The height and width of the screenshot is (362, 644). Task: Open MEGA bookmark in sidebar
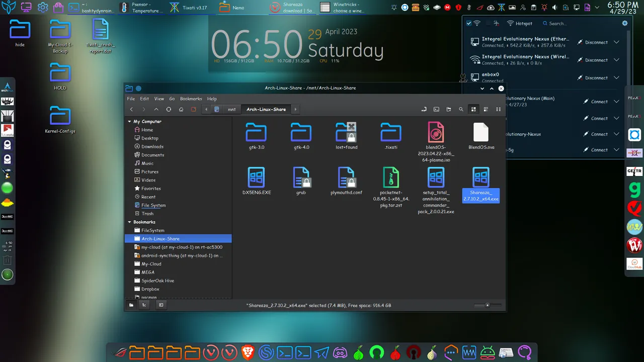tap(148, 272)
